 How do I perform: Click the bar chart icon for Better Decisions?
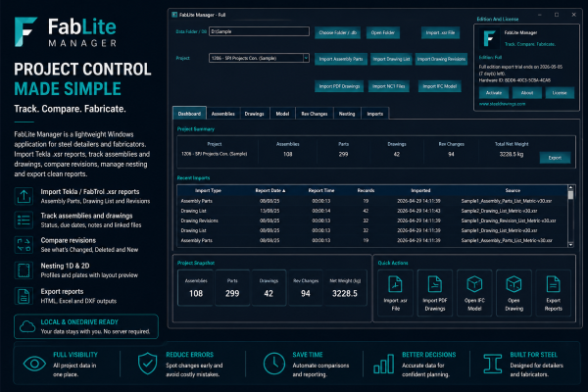[383, 364]
